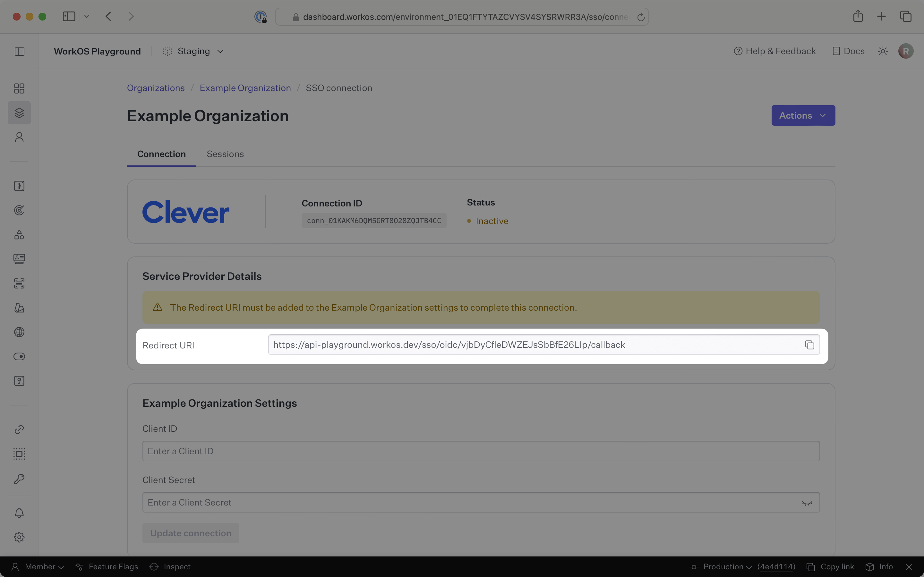
Task: Open the user management sidebar icon
Action: coord(19,137)
